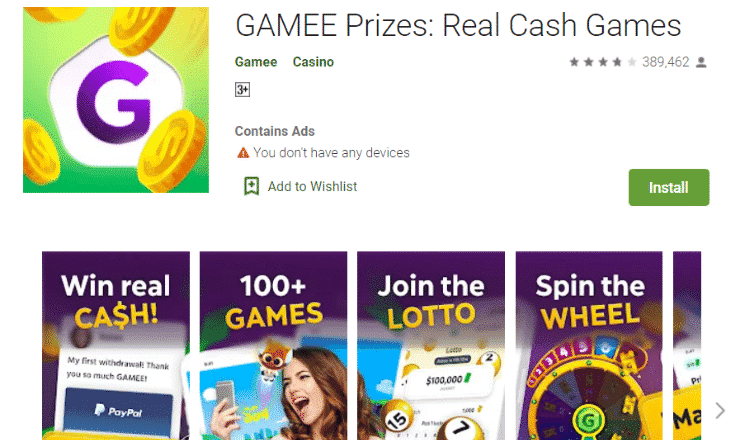Viewport: 740px width, 440px height.
Task: Click the person icon beside review count
Action: pos(701,62)
